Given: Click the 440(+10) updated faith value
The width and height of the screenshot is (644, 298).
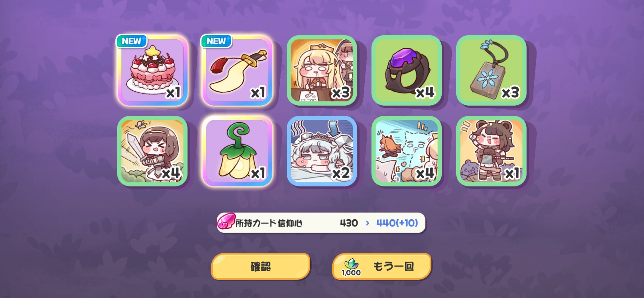Looking at the screenshot, I should 397,223.
